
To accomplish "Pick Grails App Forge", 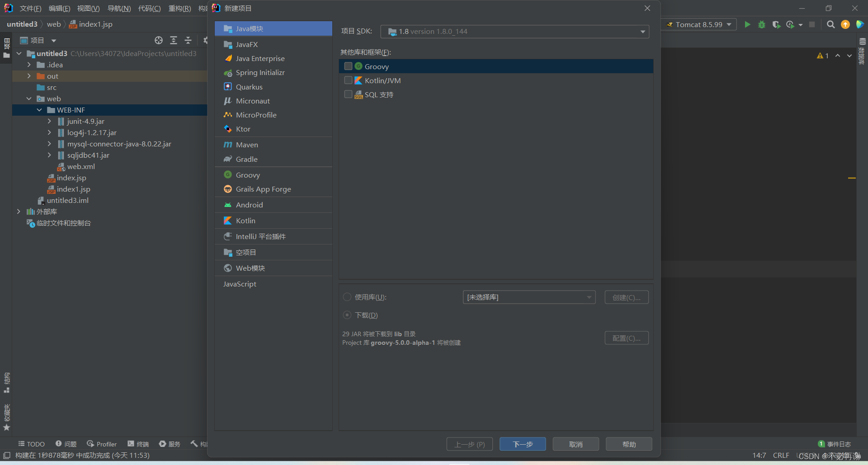I will point(273,189).
